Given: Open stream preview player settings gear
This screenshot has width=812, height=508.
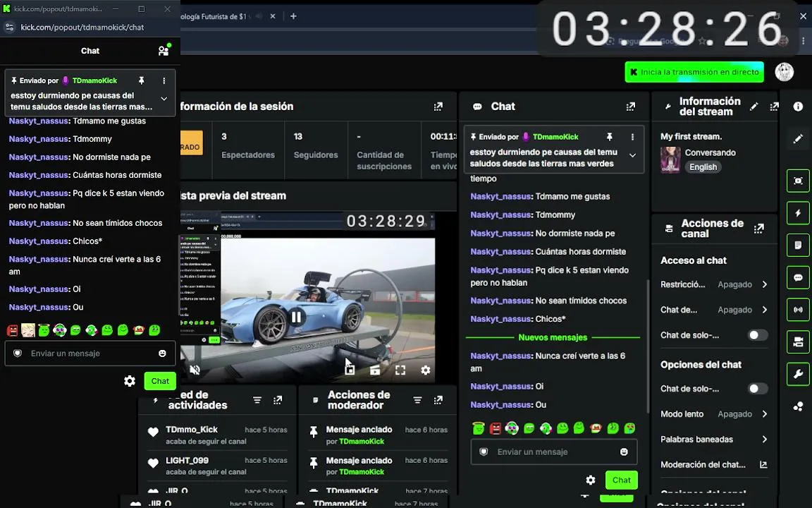Looking at the screenshot, I should point(425,370).
